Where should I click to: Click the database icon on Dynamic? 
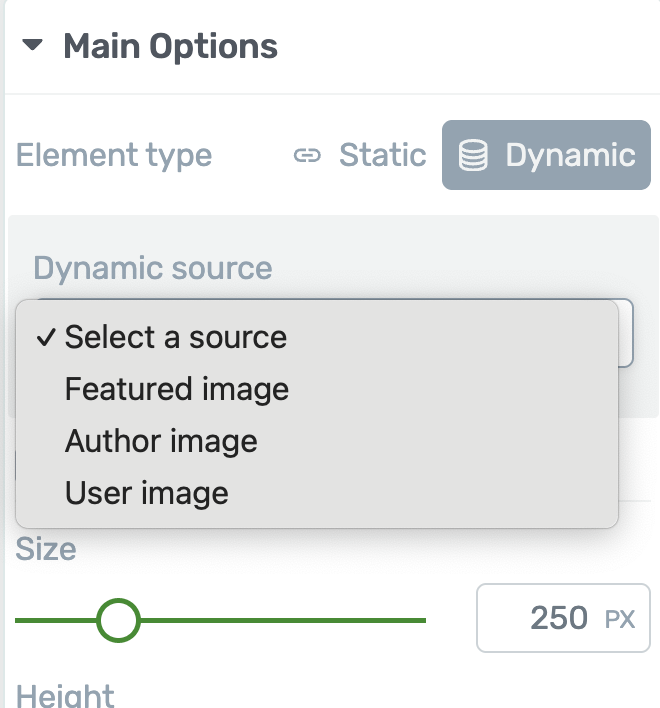(473, 156)
